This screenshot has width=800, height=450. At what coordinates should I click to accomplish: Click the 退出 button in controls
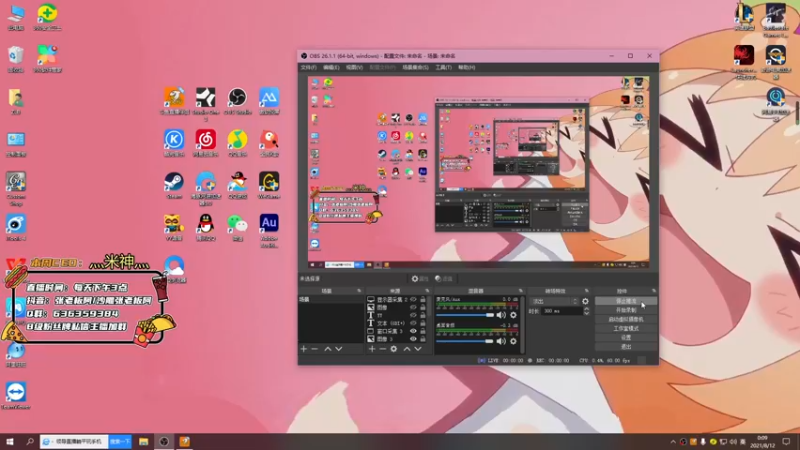pos(626,347)
